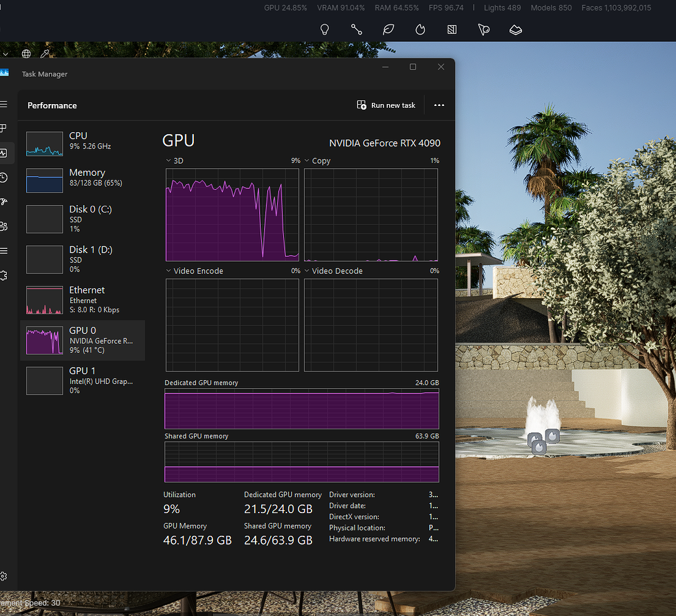
Task: Collapse the Video Encode graph chevron
Action: [167, 270]
